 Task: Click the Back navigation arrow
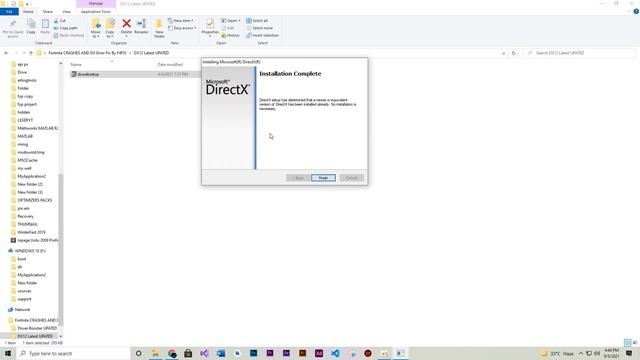click(x=6, y=53)
